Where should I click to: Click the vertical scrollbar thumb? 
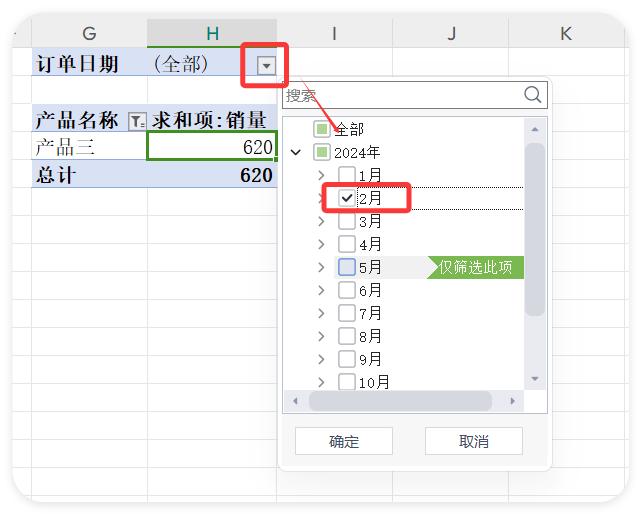click(535, 229)
